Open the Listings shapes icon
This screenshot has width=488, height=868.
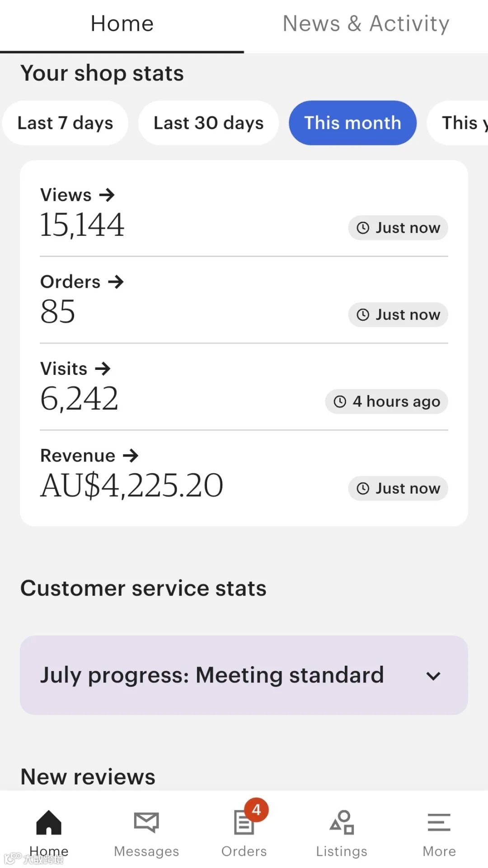(x=342, y=822)
